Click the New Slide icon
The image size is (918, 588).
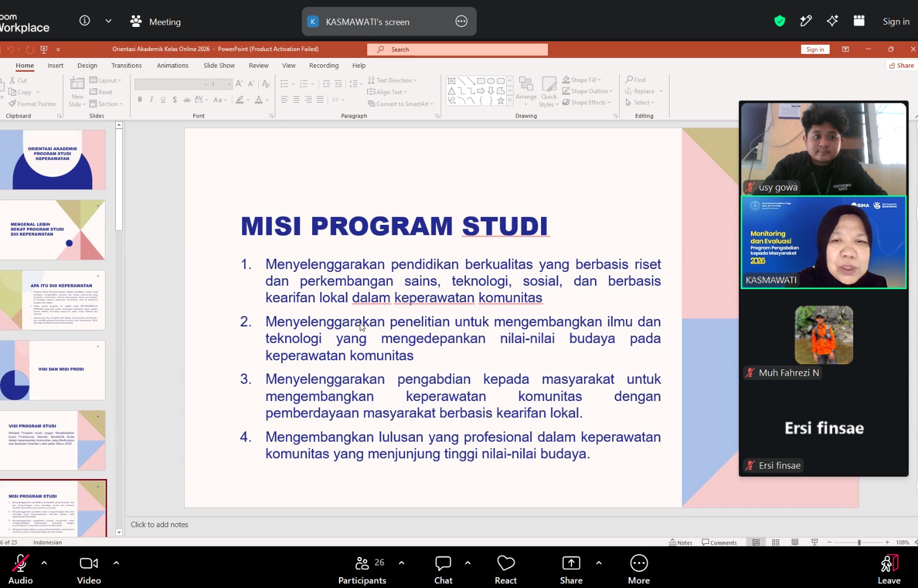tap(77, 84)
